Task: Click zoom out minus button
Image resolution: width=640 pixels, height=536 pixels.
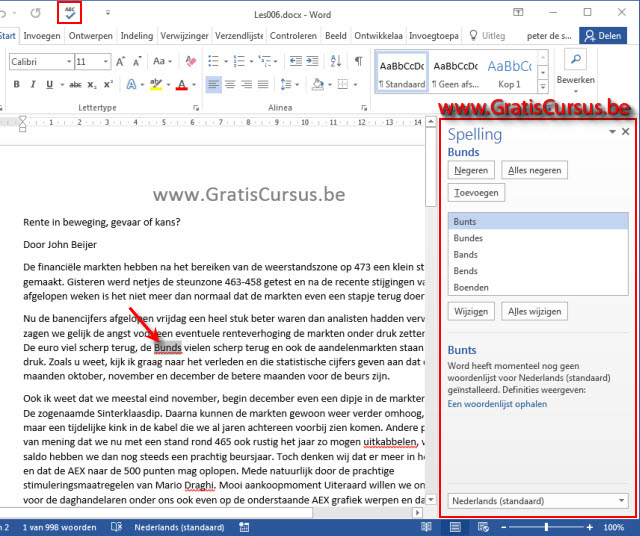Action: pyautogui.click(x=504, y=527)
